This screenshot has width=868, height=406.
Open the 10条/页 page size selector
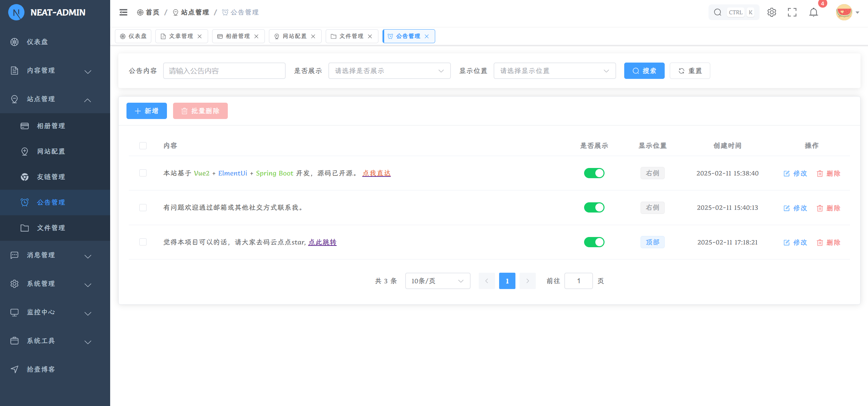(x=438, y=281)
